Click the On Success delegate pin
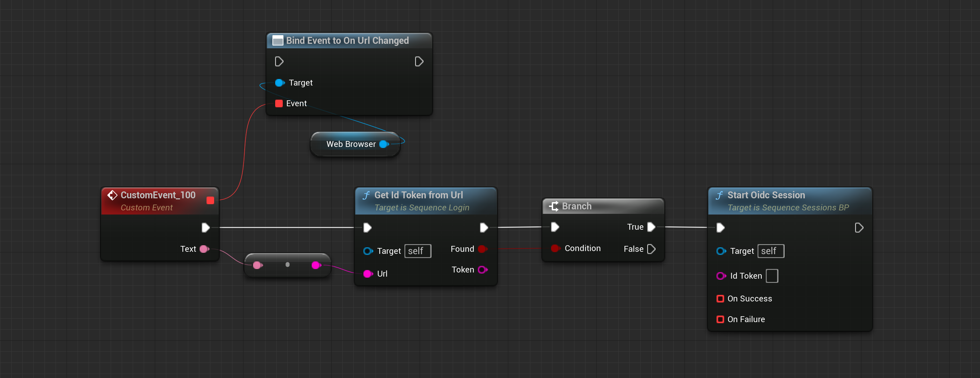 (720, 298)
